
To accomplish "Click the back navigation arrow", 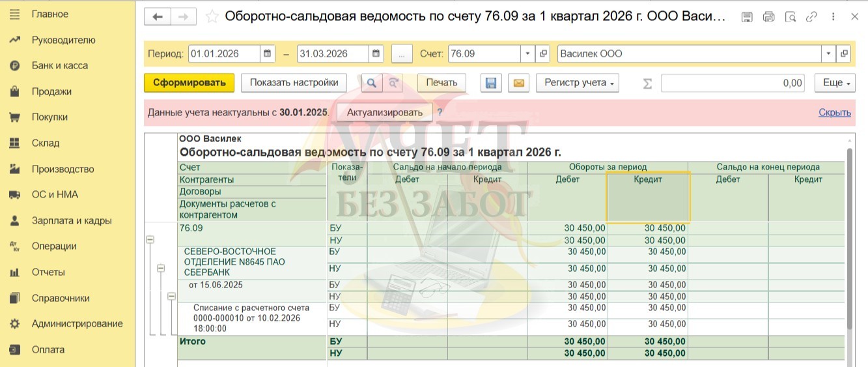I will pos(157,17).
